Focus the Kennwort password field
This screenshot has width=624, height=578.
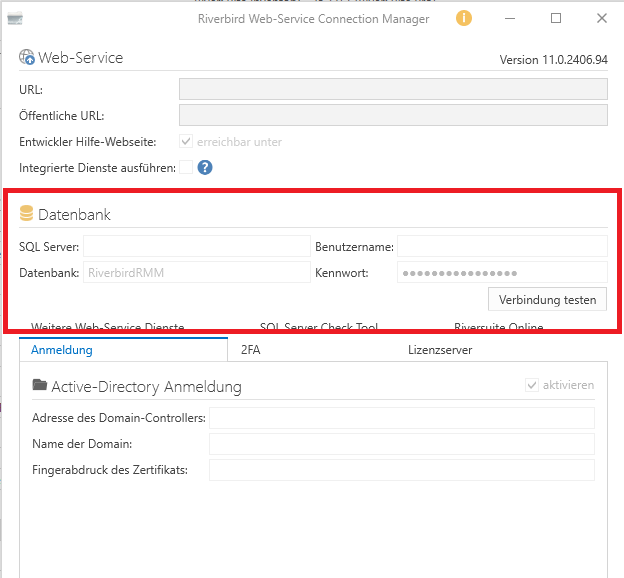tap(502, 272)
